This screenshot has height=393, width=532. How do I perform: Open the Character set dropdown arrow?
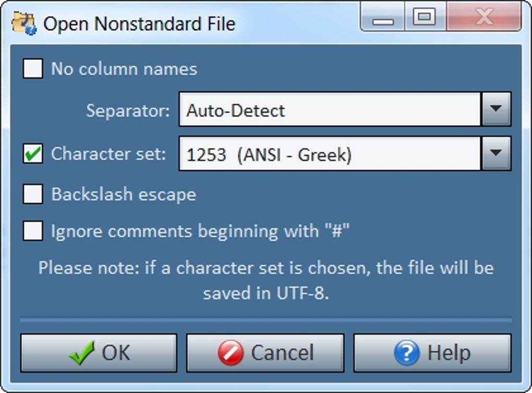pos(495,154)
